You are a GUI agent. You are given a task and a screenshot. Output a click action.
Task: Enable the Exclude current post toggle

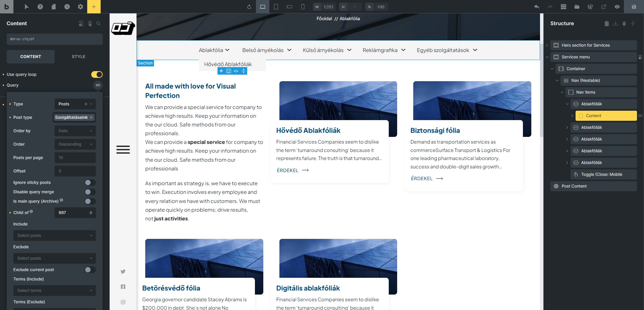point(89,269)
